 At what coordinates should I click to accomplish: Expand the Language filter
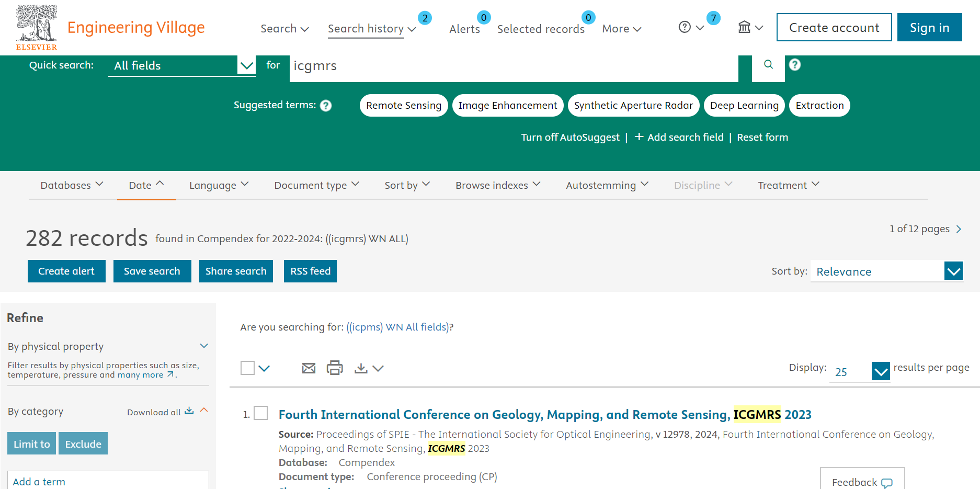coord(219,185)
